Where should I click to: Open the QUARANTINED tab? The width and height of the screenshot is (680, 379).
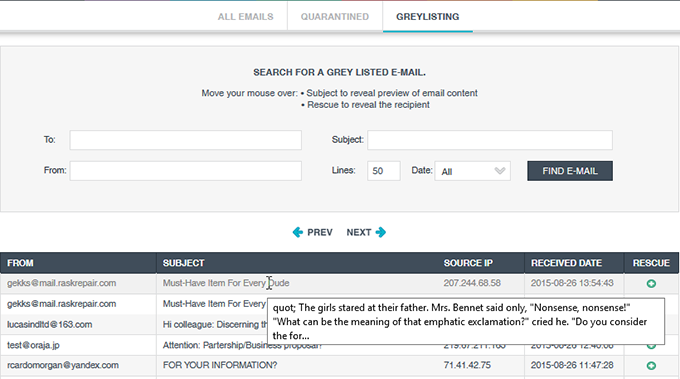pos(335,17)
